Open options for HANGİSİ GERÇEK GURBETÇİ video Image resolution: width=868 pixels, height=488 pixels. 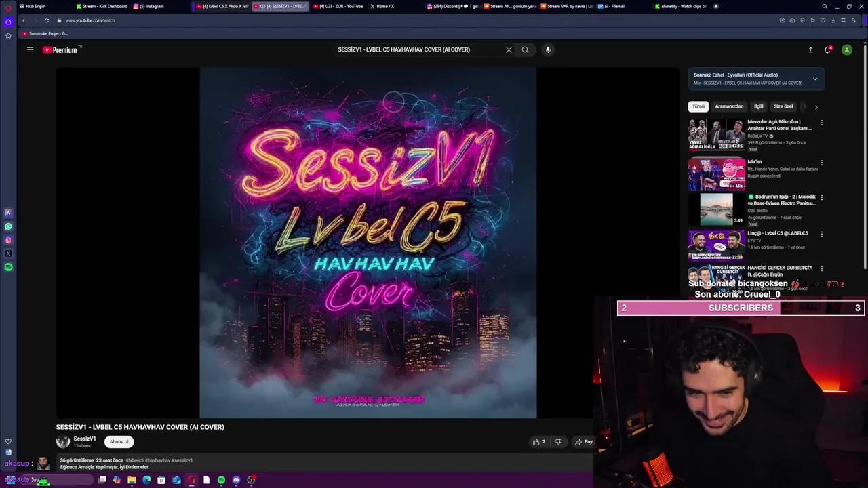tap(821, 269)
